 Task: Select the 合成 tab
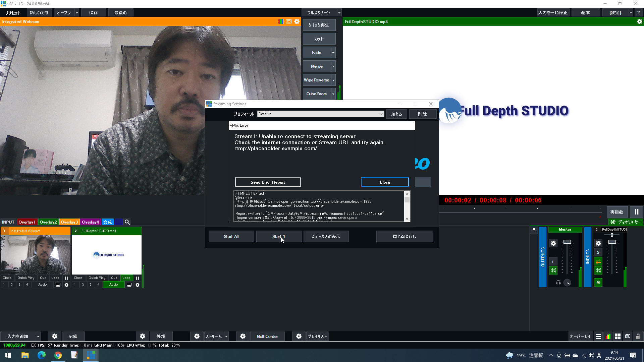coord(108,222)
